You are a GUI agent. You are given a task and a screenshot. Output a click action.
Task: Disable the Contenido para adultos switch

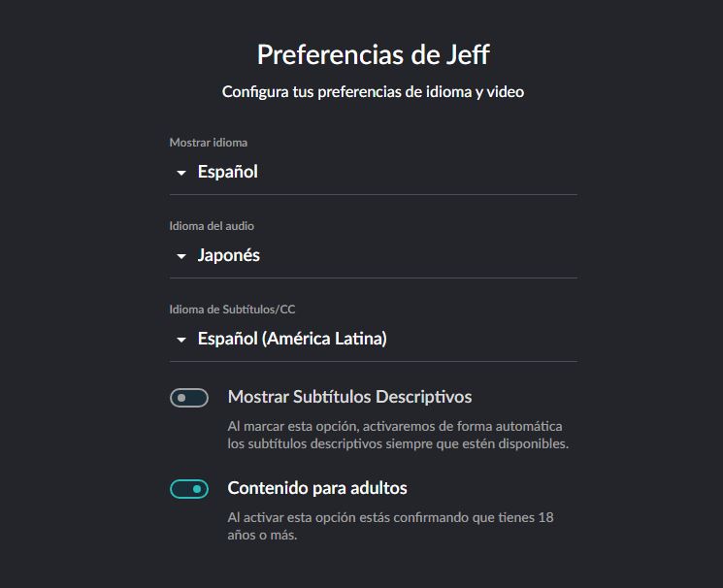pyautogui.click(x=189, y=489)
